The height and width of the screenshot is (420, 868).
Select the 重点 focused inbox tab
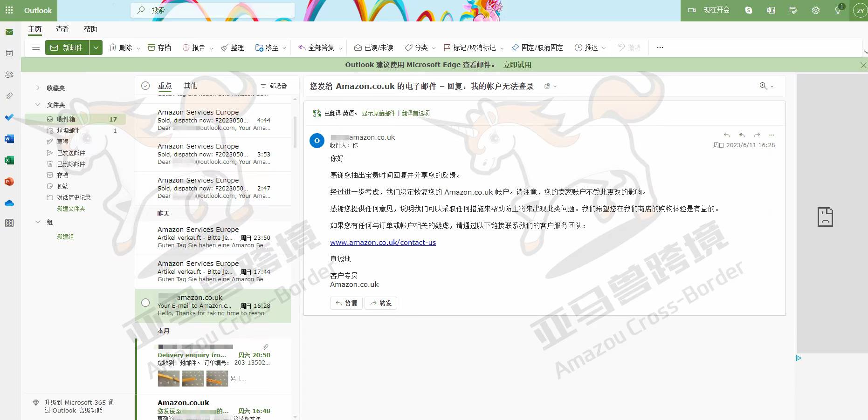click(165, 86)
